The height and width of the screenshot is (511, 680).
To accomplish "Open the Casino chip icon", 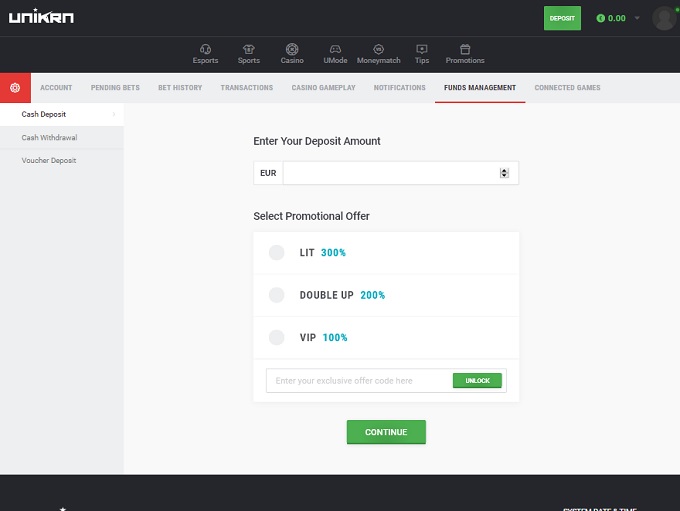I will [x=292, y=49].
